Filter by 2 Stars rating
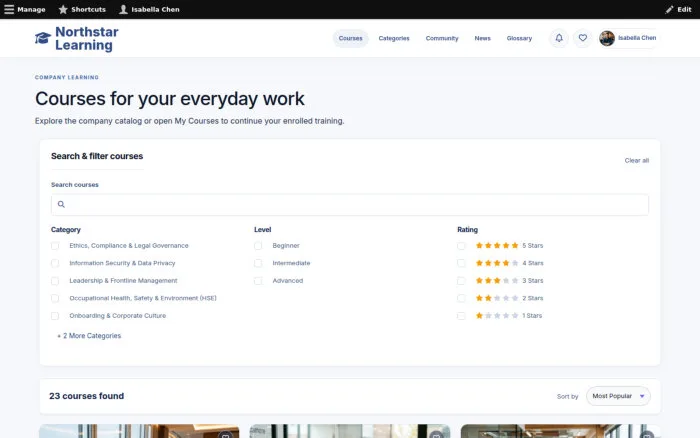This screenshot has width=700, height=438. coord(461,298)
